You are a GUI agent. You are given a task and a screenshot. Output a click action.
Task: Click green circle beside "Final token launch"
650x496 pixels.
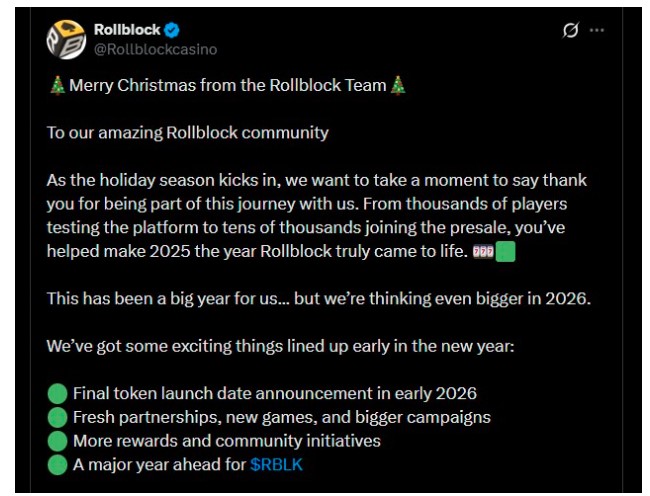(x=57, y=393)
